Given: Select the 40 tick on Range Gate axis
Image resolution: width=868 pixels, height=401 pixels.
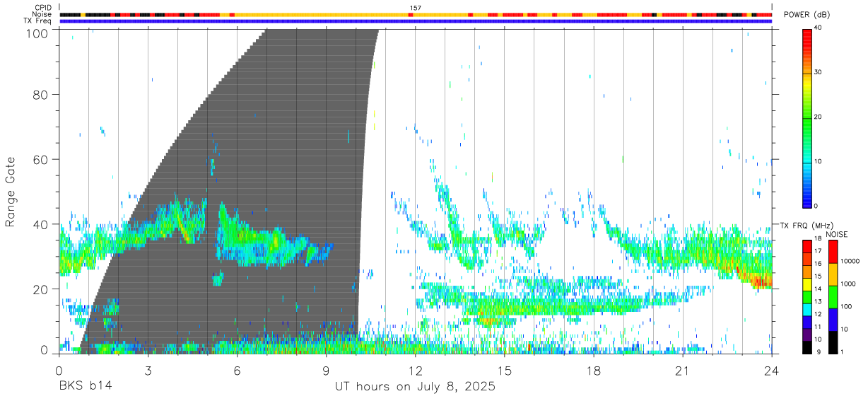Looking at the screenshot, I should click(42, 224).
